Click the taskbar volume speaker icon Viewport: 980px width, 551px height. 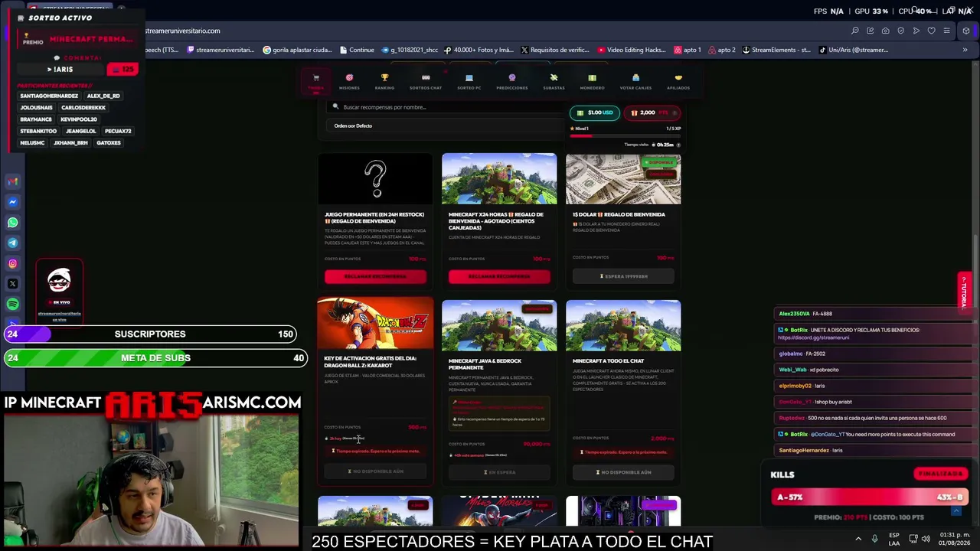[926, 539]
